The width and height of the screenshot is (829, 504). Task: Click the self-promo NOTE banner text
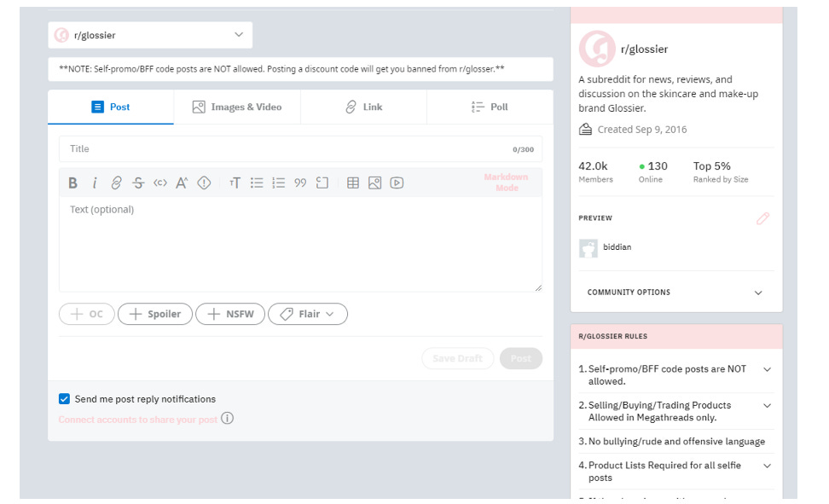pos(281,69)
